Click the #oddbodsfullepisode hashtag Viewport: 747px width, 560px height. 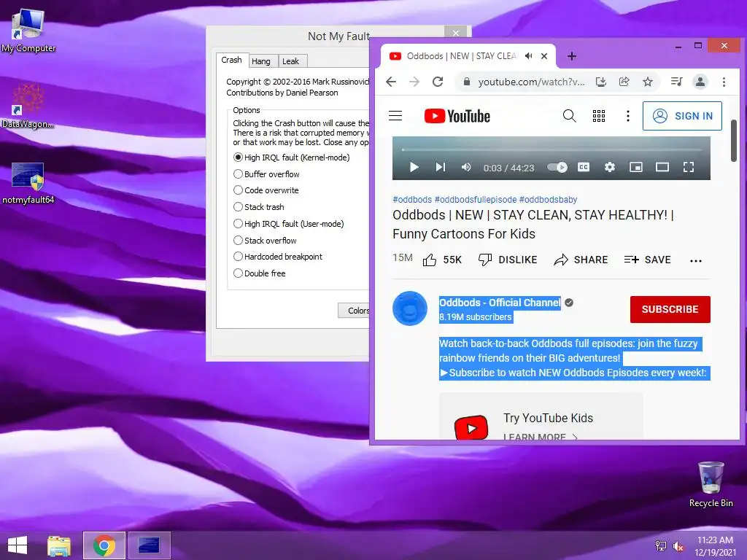coord(476,200)
